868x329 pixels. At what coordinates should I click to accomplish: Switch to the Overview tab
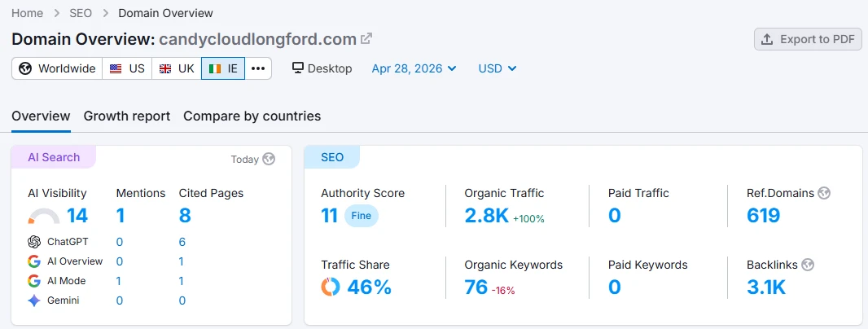tap(41, 116)
